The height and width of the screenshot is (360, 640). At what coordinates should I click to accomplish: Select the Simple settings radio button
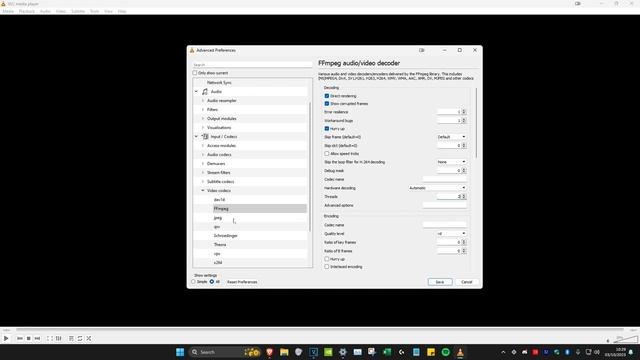click(193, 282)
